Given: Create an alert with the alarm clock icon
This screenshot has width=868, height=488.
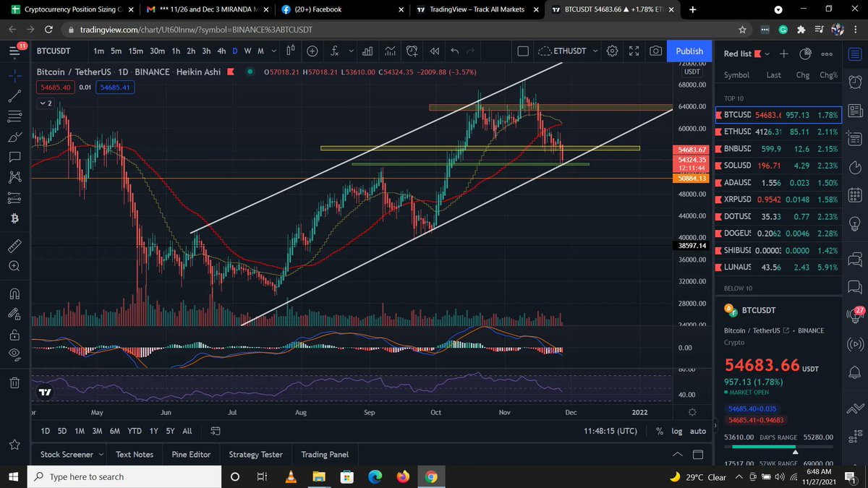Looking at the screenshot, I should (x=413, y=51).
